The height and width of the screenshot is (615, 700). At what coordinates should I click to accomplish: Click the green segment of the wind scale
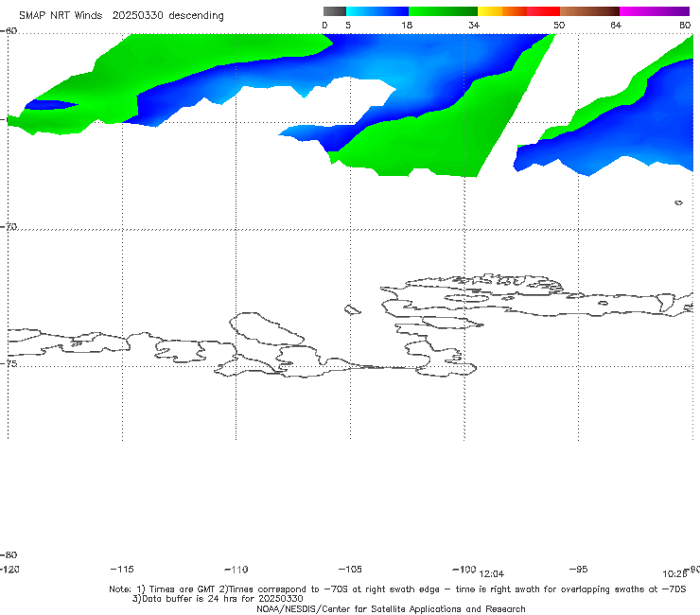(x=443, y=11)
